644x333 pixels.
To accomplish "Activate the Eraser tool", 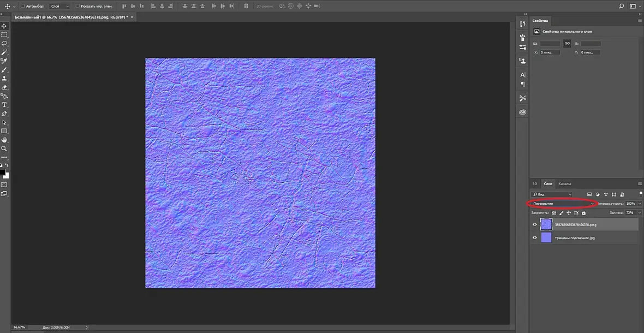I will coord(4,87).
